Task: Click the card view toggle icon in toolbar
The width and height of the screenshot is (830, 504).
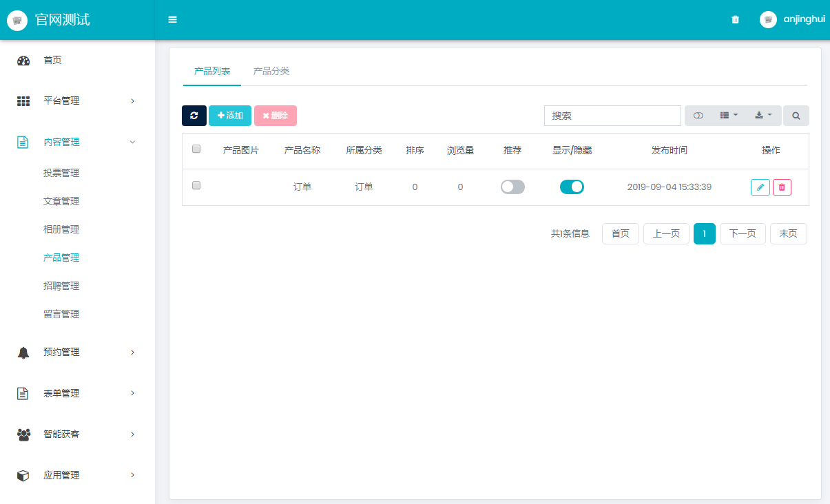Action: [x=698, y=116]
